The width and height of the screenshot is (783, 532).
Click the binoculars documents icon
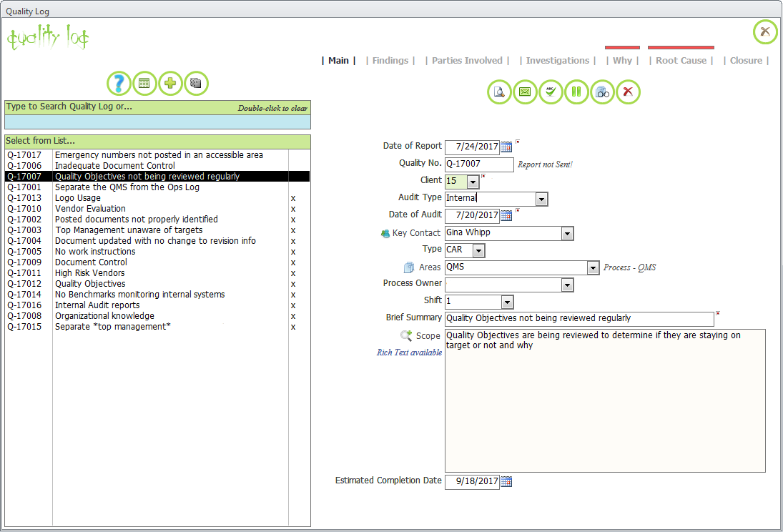[602, 92]
